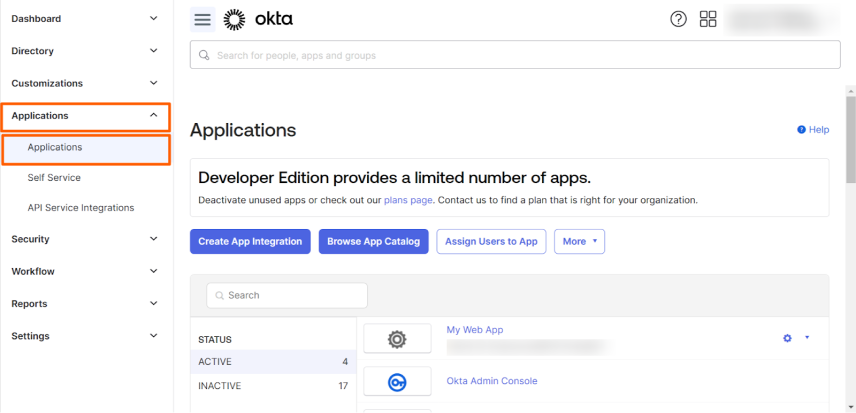Open the help question mark icon
This screenshot has height=413, width=856.
pos(678,20)
